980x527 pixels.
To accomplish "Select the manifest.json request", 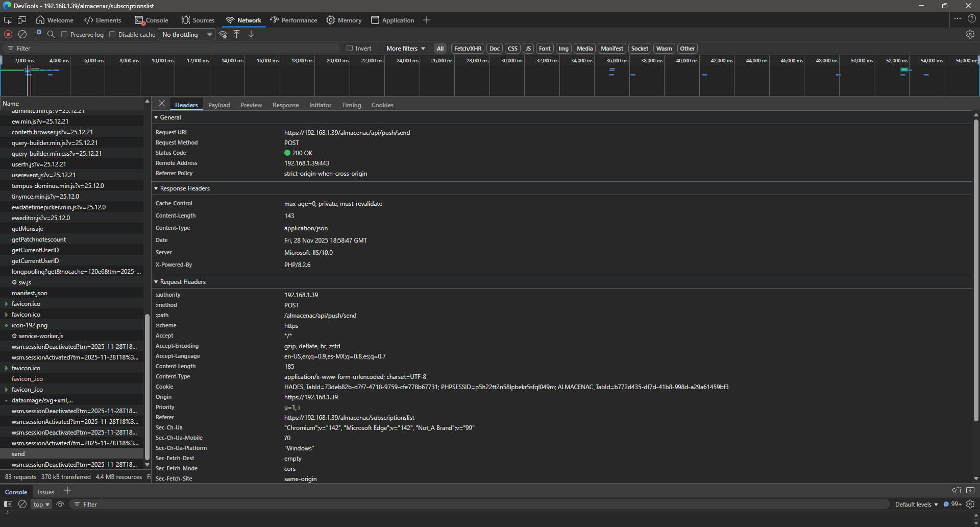I will pyautogui.click(x=30, y=293).
